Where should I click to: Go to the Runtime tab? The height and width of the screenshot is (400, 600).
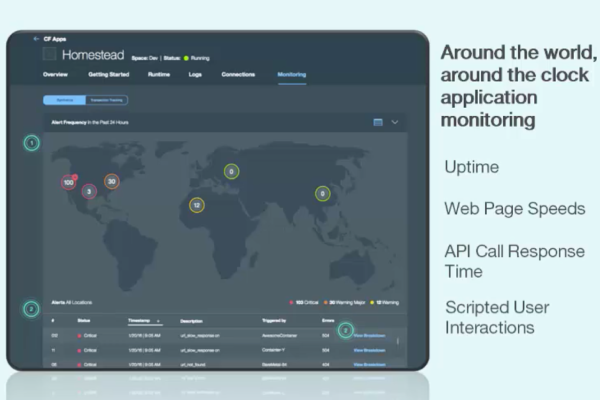[159, 74]
